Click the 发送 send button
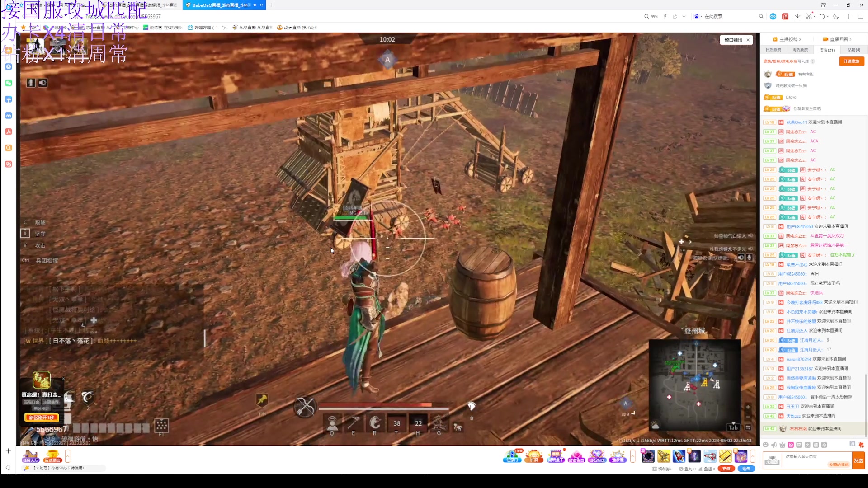This screenshot has width=868, height=488. (858, 461)
